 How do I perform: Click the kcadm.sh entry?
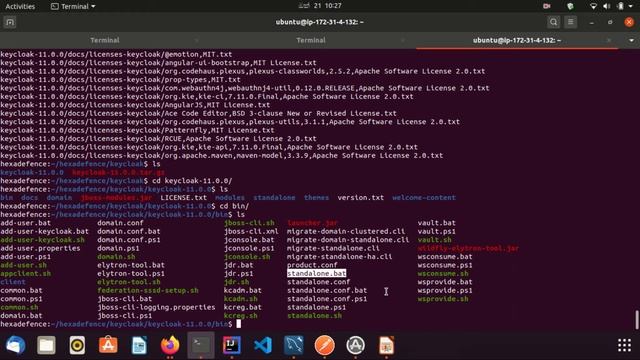[x=240, y=299]
